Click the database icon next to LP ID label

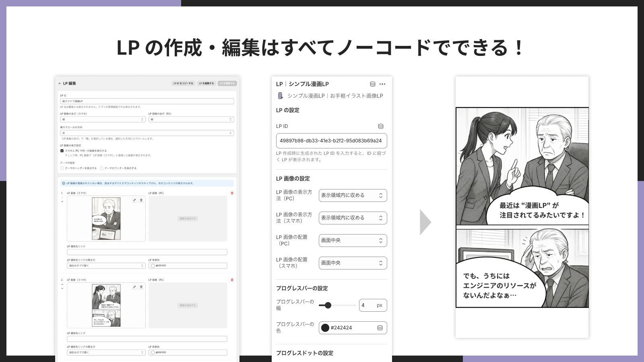pos(380,126)
